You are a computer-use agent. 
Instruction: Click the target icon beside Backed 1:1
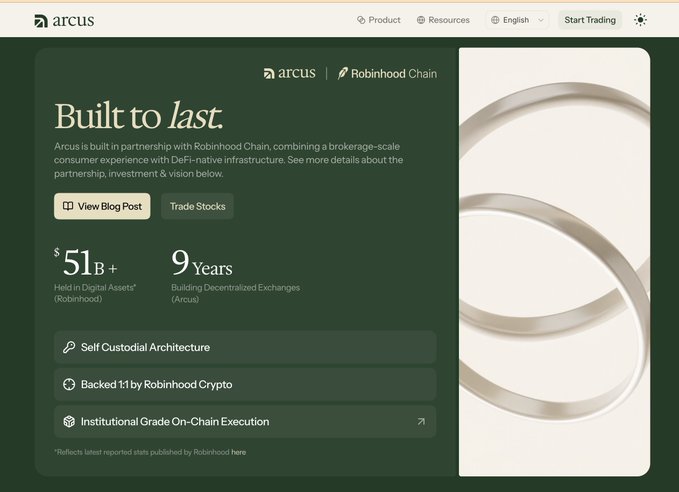[69, 384]
